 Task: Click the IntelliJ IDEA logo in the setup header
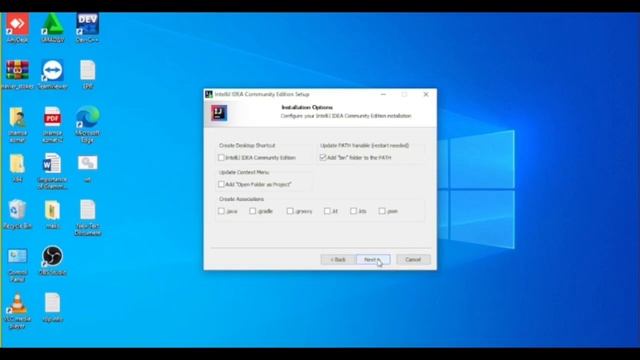[219, 113]
